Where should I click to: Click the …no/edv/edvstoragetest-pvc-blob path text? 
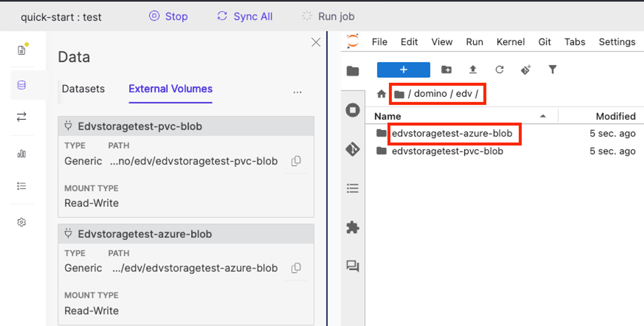(x=194, y=161)
